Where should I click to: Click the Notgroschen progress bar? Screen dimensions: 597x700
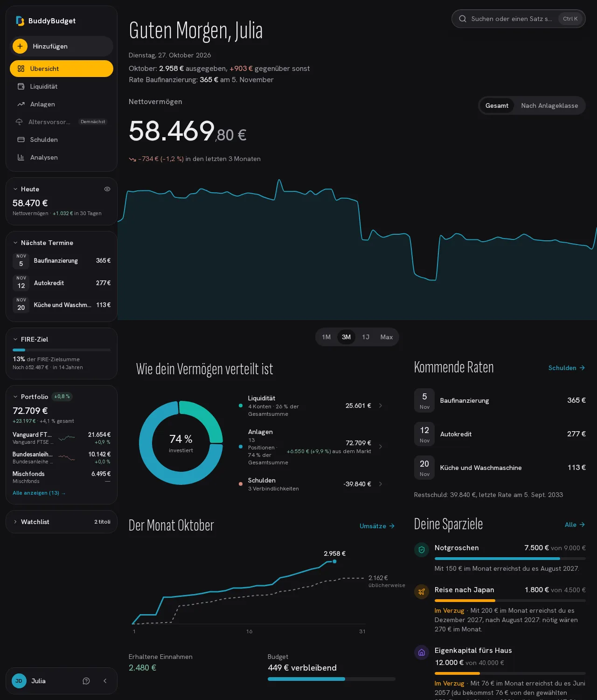click(510, 559)
